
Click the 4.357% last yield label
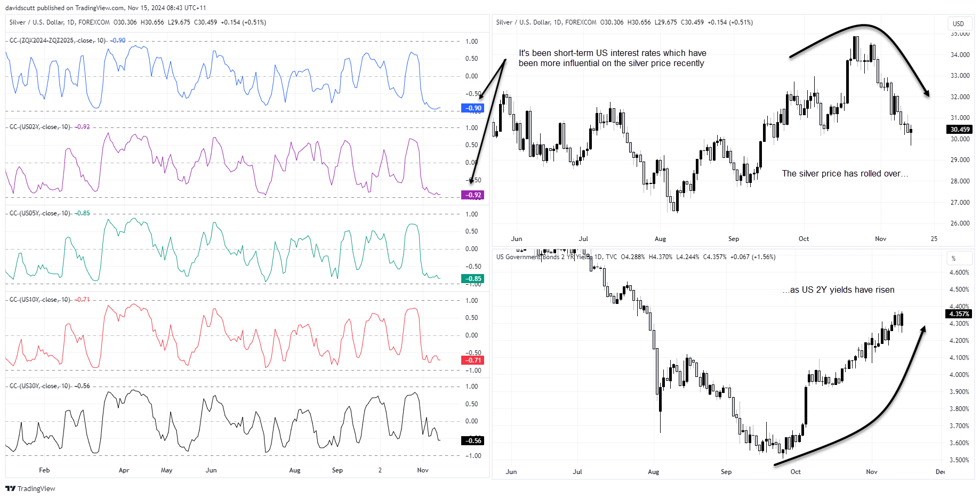point(960,314)
